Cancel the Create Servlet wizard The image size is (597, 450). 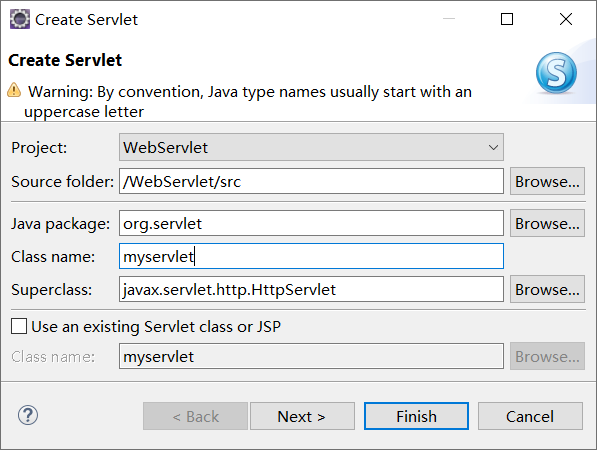[x=530, y=416]
